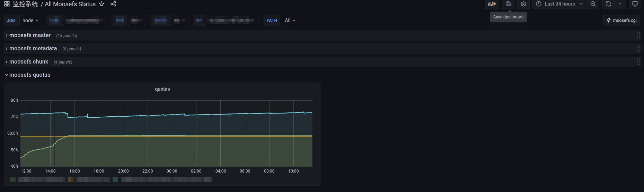Expand the moosefs chunk row
Viewport: 644px width, 192px height.
coord(29,62)
